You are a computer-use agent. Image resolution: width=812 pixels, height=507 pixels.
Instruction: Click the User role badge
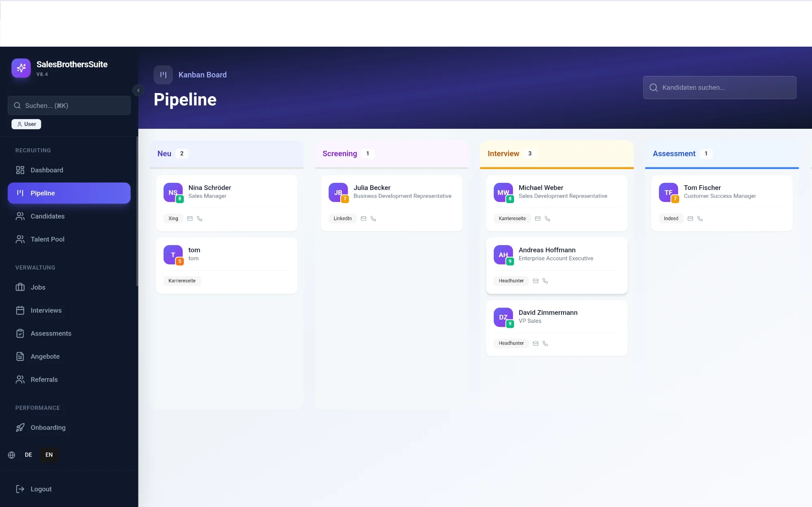(x=26, y=124)
